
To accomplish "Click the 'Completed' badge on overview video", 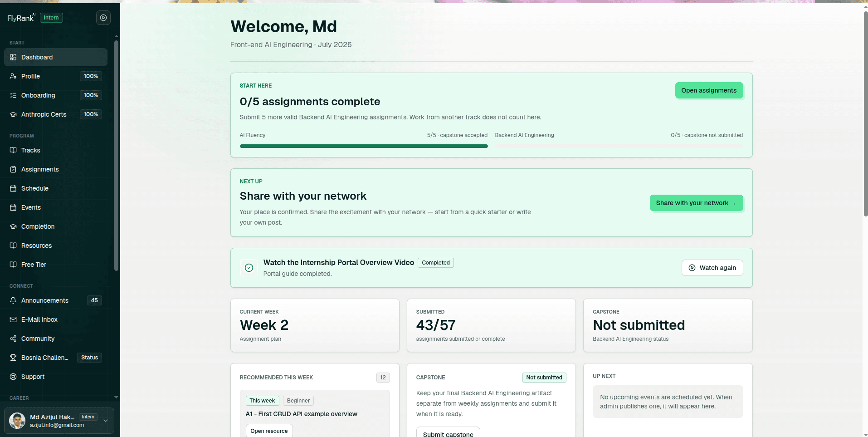I will [x=436, y=263].
